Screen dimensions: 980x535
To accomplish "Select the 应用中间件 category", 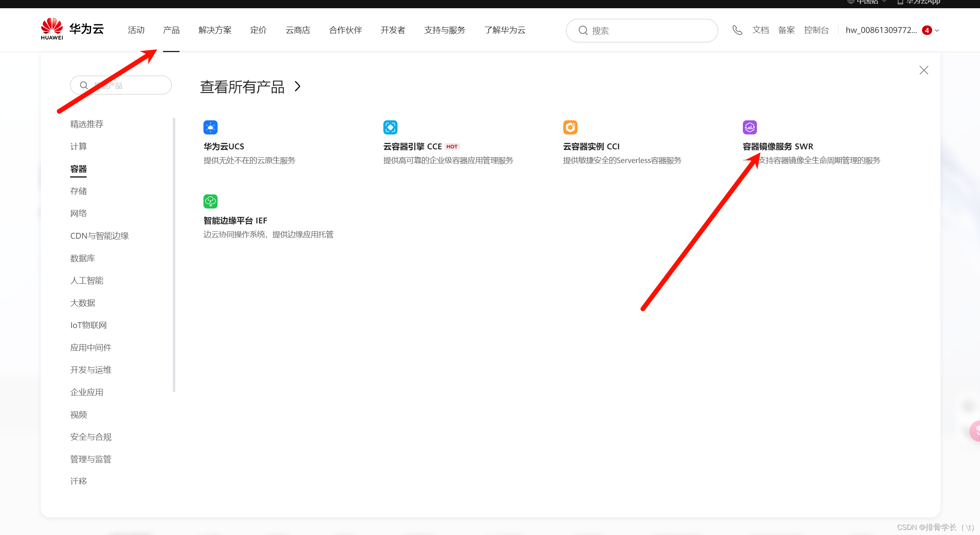I will pos(91,348).
